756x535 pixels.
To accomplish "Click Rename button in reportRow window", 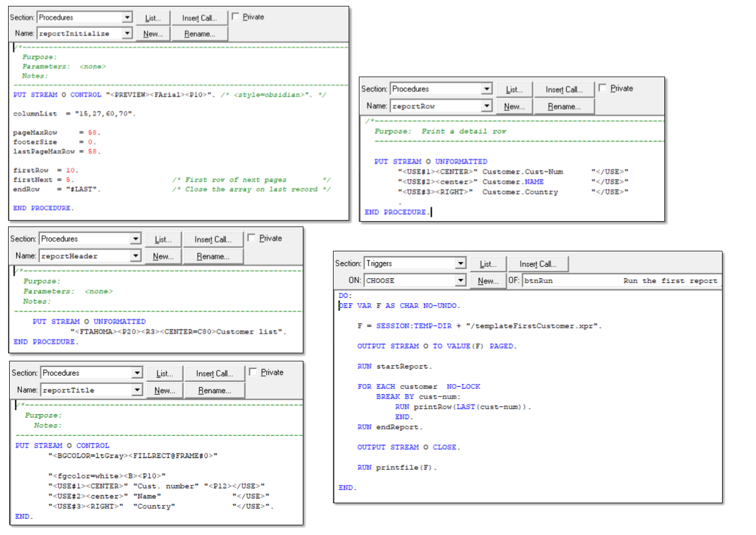I will click(x=564, y=107).
